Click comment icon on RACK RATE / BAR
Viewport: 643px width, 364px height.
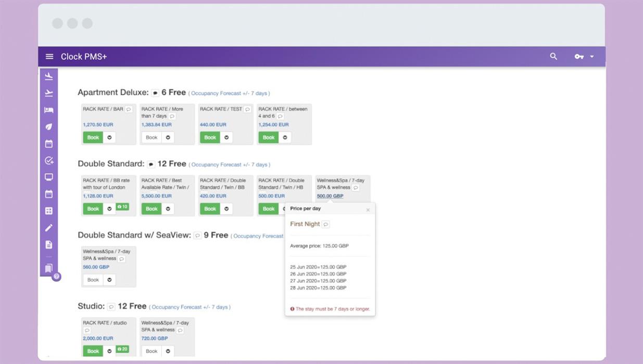coord(129,109)
